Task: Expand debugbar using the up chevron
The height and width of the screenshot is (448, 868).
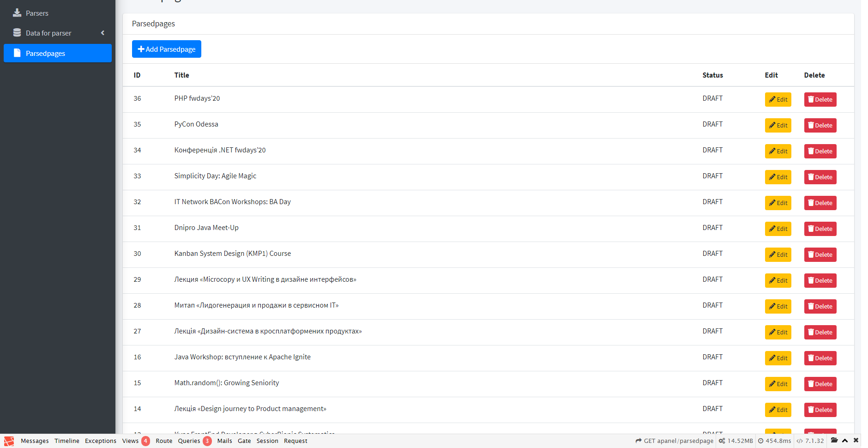Action: coord(845,441)
